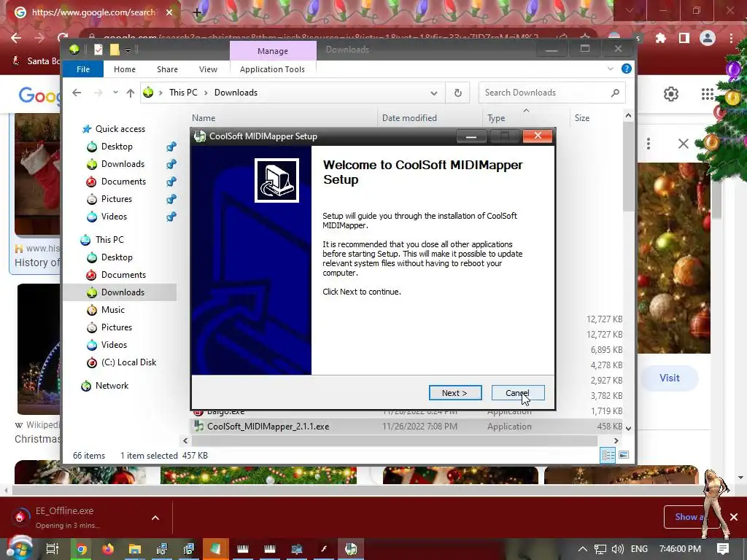747x560 pixels.
Task: Open Explorer help icon
Action: (x=627, y=69)
